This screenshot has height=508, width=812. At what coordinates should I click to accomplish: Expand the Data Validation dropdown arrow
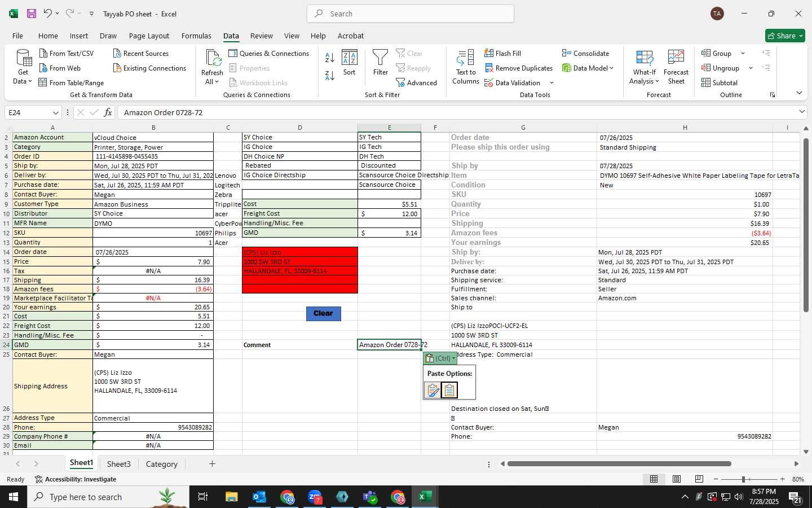point(551,83)
